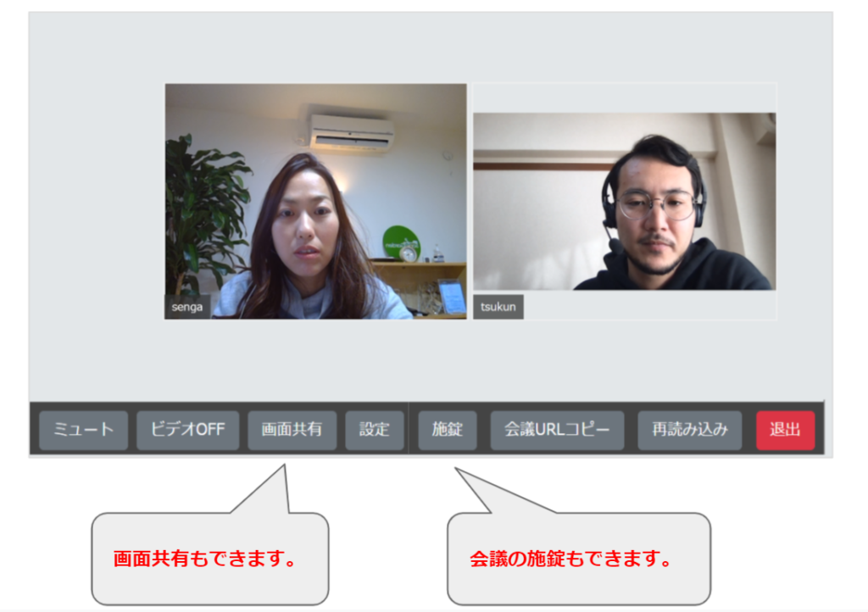
Task: Select tsukun's video tile
Action: coord(625,202)
